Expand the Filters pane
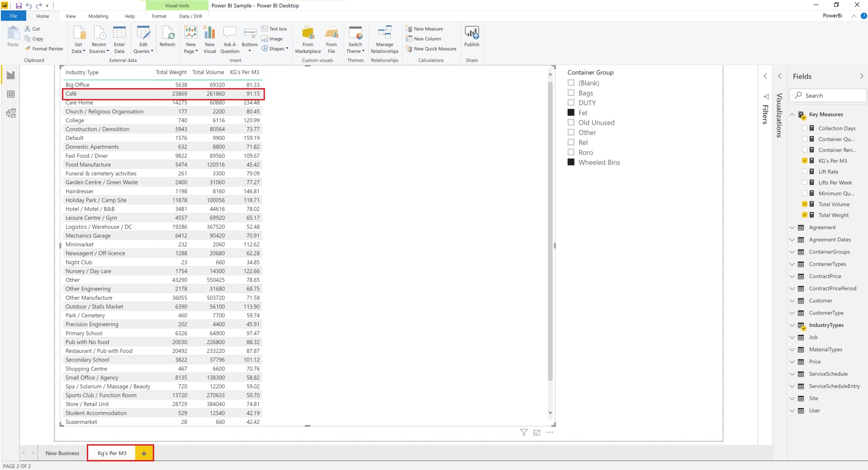 pos(765,76)
